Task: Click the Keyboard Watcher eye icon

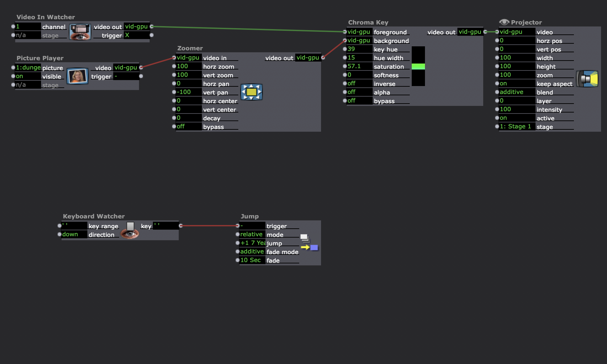Action: (x=130, y=231)
